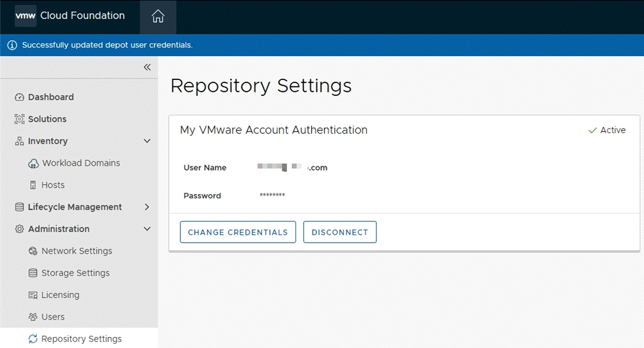Screen dimensions: 644x348
Task: Click the Storage Settings database icon
Action: tap(33, 273)
